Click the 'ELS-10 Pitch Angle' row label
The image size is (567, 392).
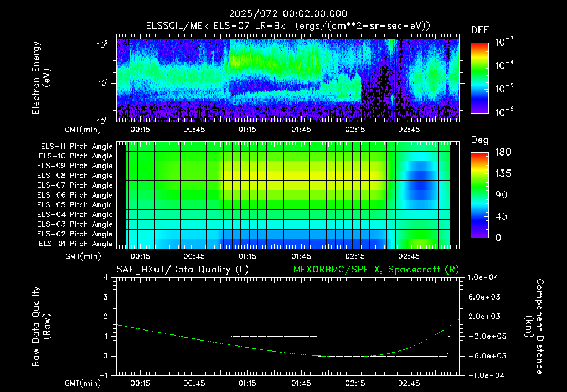pos(76,156)
